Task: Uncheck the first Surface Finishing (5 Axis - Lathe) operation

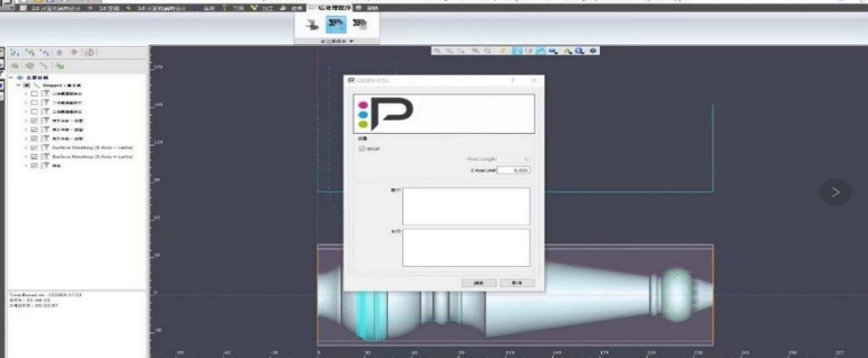Action: tap(33, 147)
